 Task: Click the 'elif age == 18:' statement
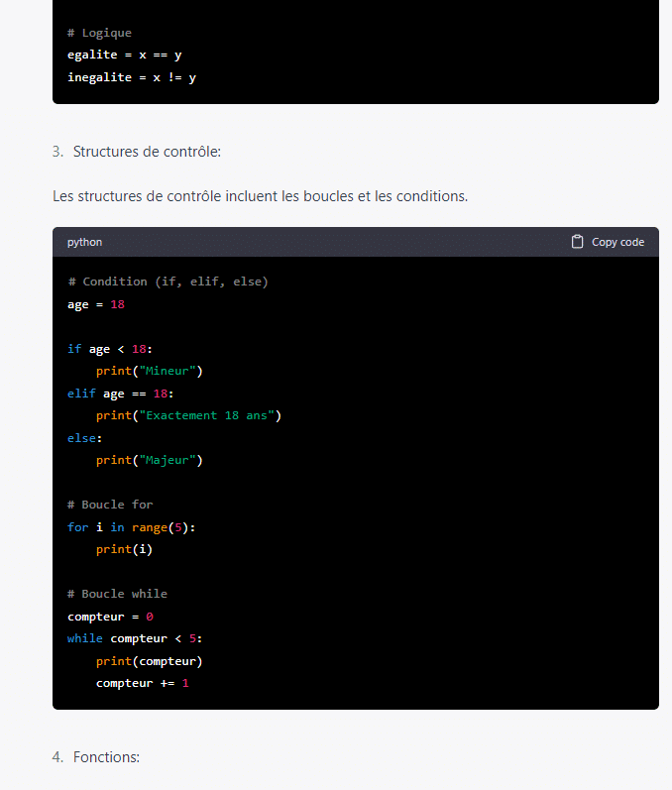click(120, 394)
